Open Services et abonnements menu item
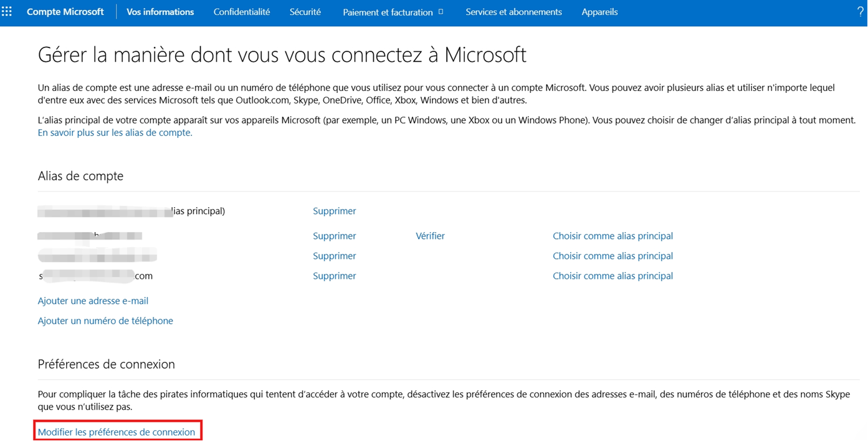Viewport: 868px width, 441px height. point(513,12)
